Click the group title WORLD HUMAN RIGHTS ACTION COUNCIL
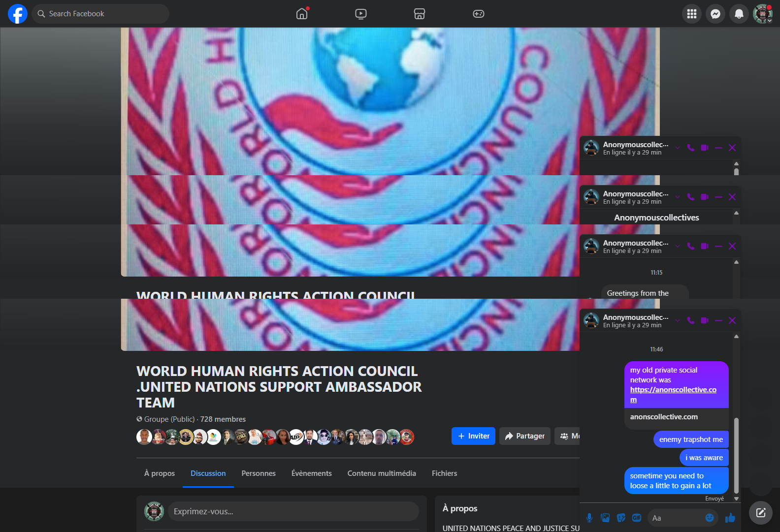This screenshot has height=532, width=780. 279,387
